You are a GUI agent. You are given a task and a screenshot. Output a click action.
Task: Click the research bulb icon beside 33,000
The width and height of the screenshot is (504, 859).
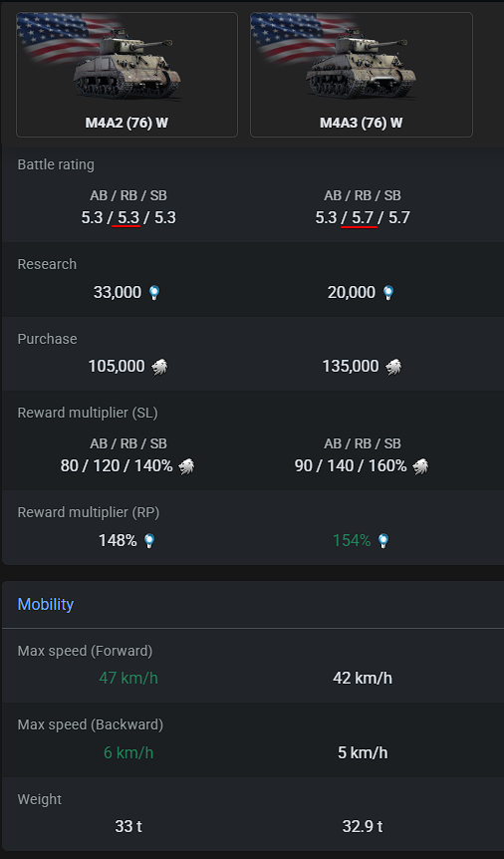tap(154, 293)
